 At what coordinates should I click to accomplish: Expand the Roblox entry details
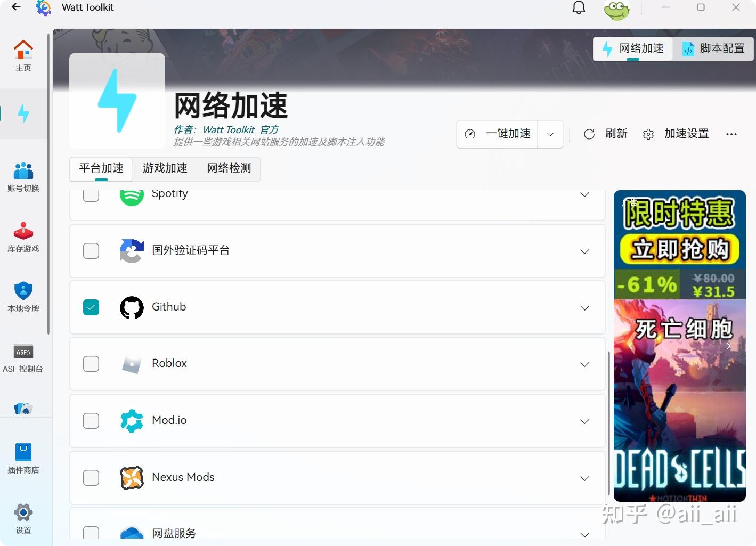584,364
